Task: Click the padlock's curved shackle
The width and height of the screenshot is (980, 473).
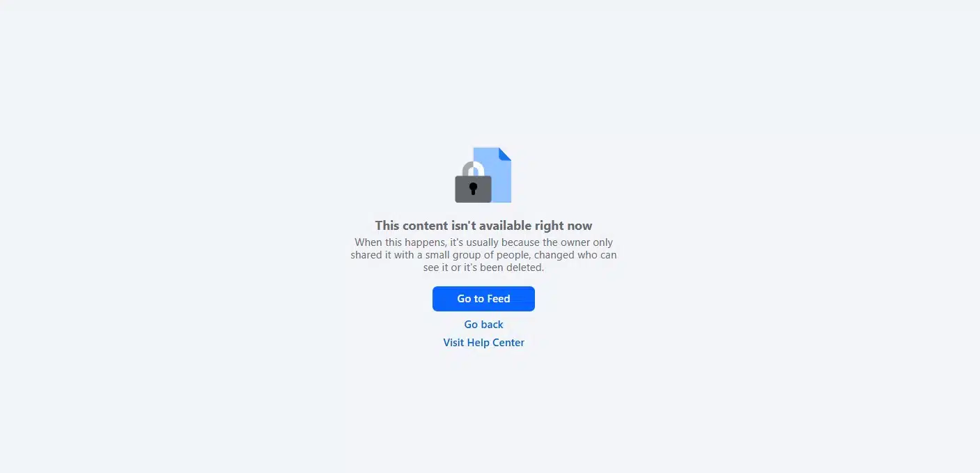Action: tap(474, 169)
